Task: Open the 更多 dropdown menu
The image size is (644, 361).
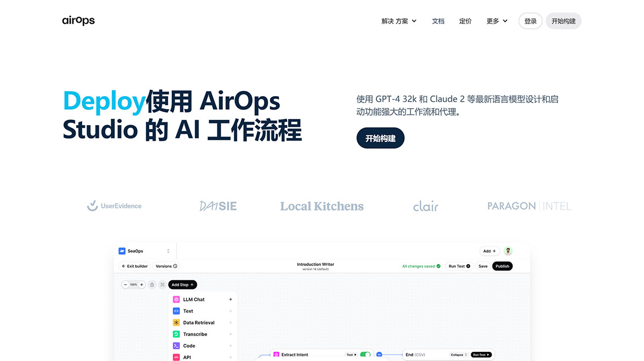Action: [496, 21]
